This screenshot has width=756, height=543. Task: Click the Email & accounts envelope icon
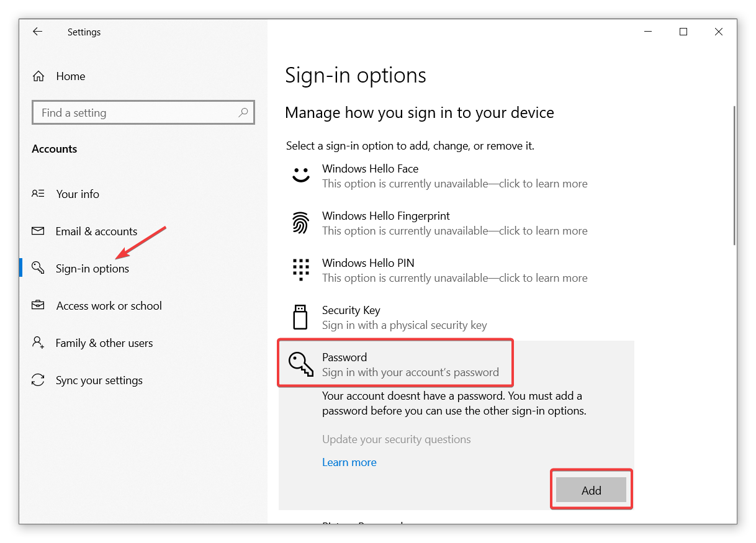38,231
